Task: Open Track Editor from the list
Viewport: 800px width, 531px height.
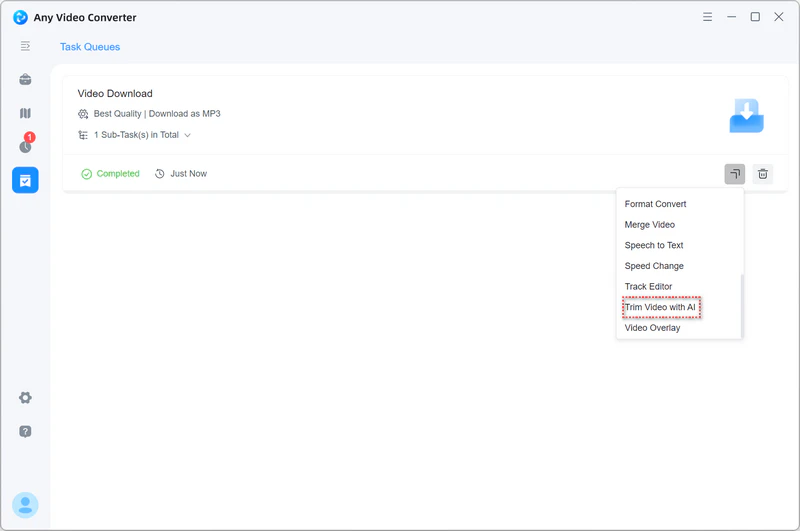Action: click(648, 287)
